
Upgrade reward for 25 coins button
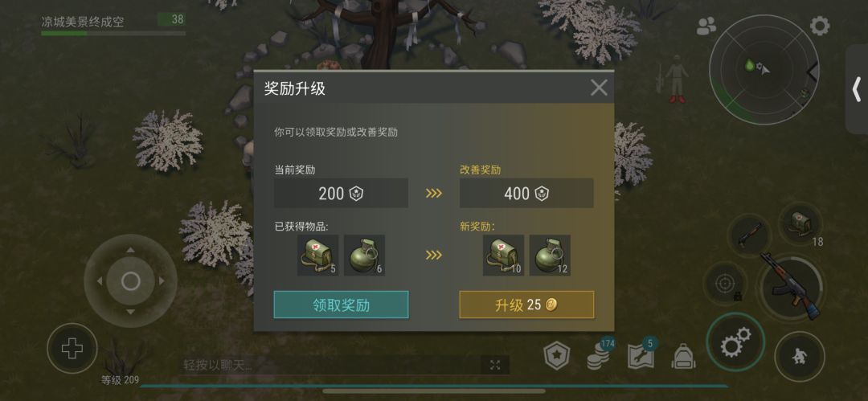point(526,305)
